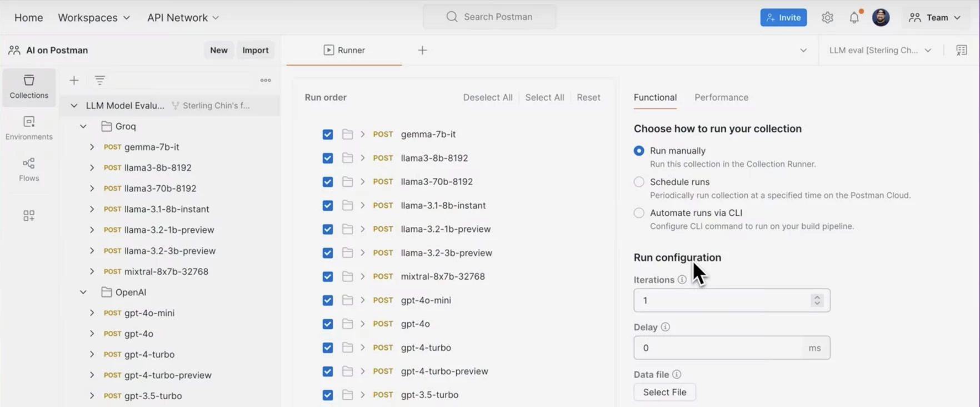Click the info icon next to Iterations
Image resolution: width=980 pixels, height=407 pixels.
[x=682, y=280]
